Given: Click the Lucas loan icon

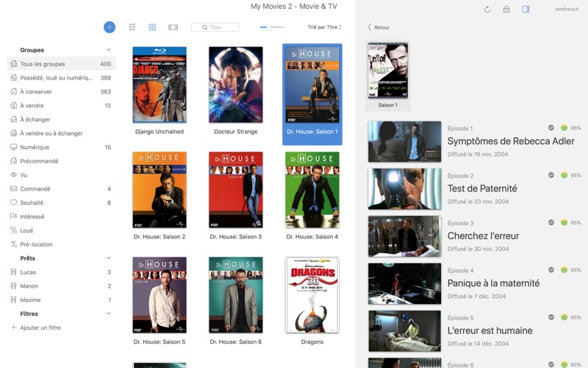Looking at the screenshot, I should click(13, 272).
